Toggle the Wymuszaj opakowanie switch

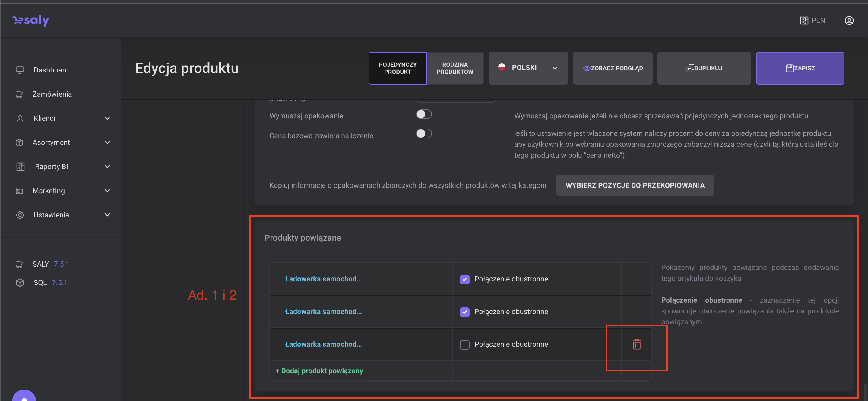(423, 114)
